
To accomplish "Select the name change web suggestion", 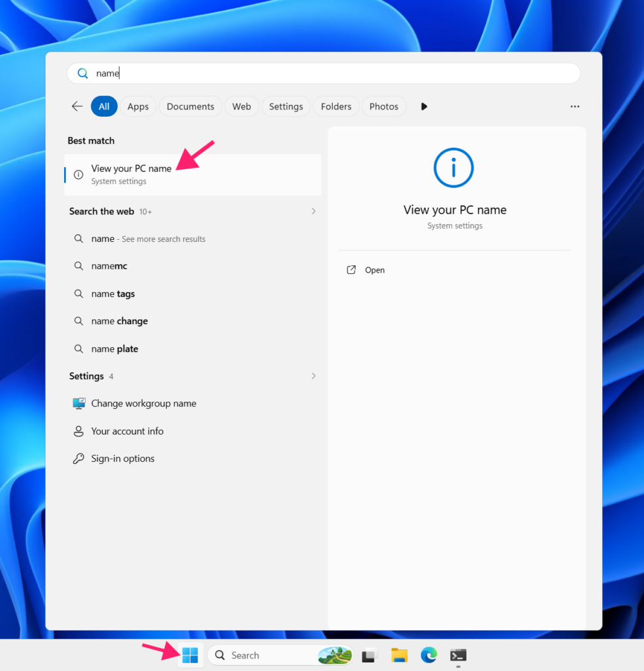I will click(x=193, y=321).
